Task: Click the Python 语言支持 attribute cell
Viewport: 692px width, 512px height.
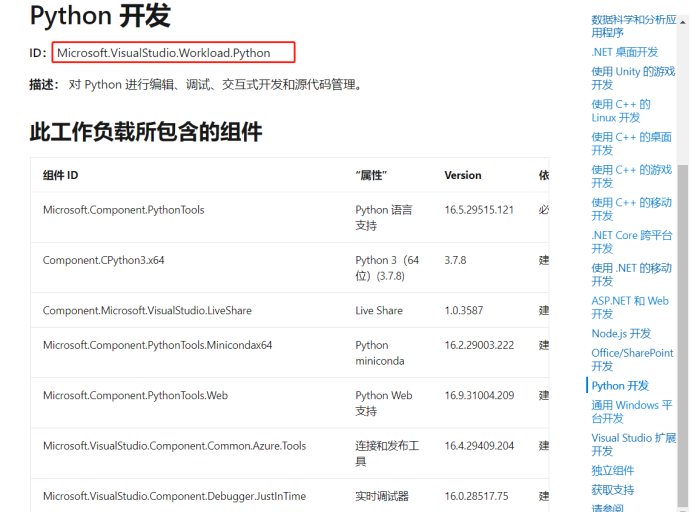Action: (384, 218)
